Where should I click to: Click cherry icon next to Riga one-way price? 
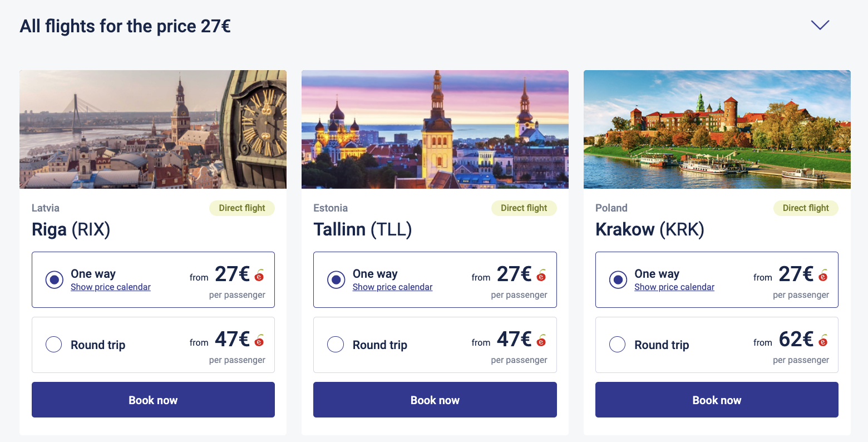coord(259,275)
